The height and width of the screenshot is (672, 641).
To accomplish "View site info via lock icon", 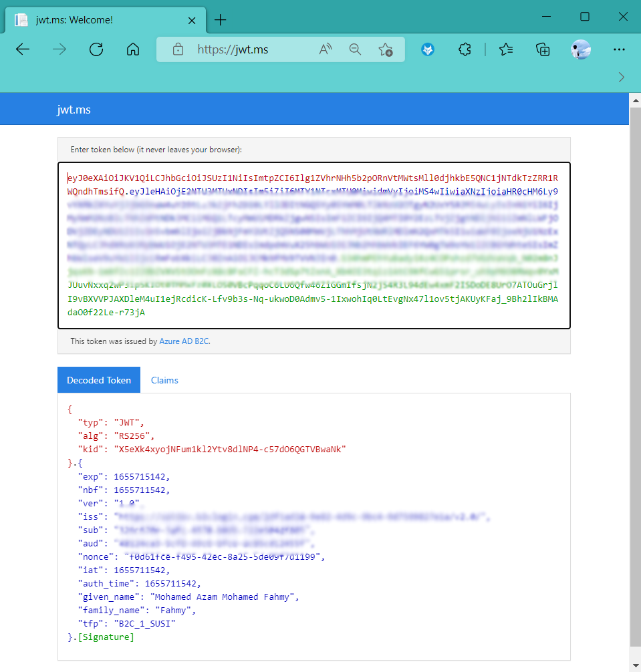I will 178,49.
